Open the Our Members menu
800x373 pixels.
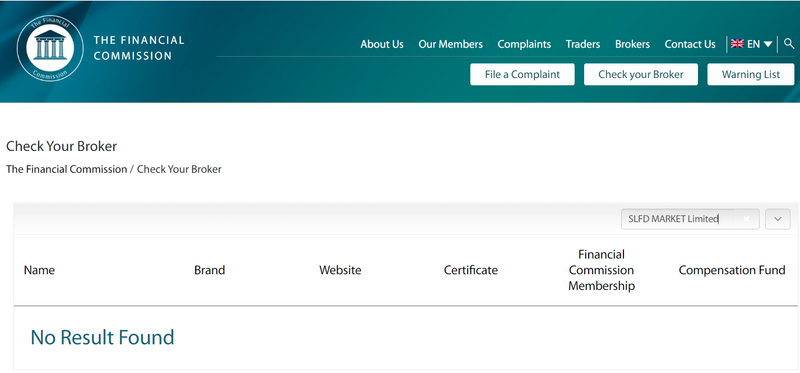coord(451,44)
